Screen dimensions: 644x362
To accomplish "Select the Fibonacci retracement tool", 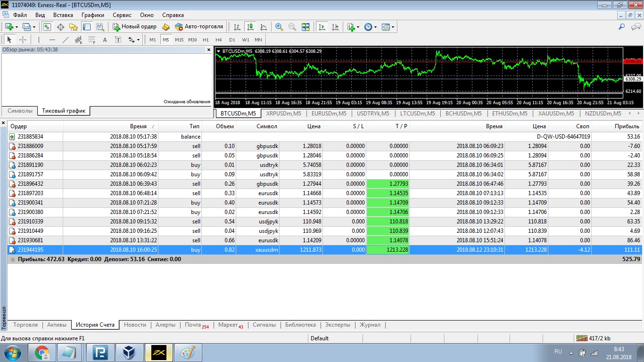I will pos(92,40).
